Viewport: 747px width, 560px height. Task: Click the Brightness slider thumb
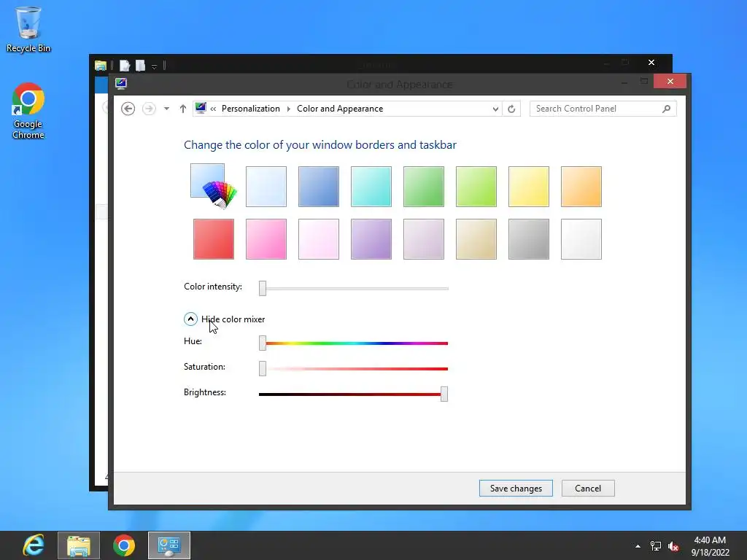tap(444, 394)
